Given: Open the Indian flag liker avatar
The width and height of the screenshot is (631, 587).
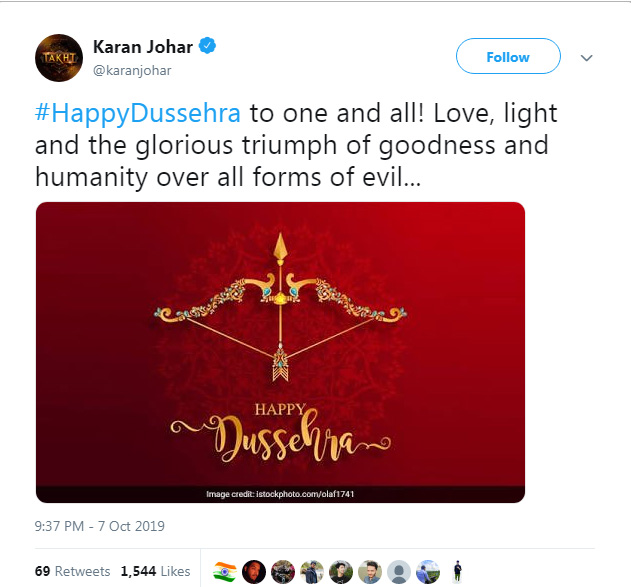Looking at the screenshot, I should pos(225,572).
